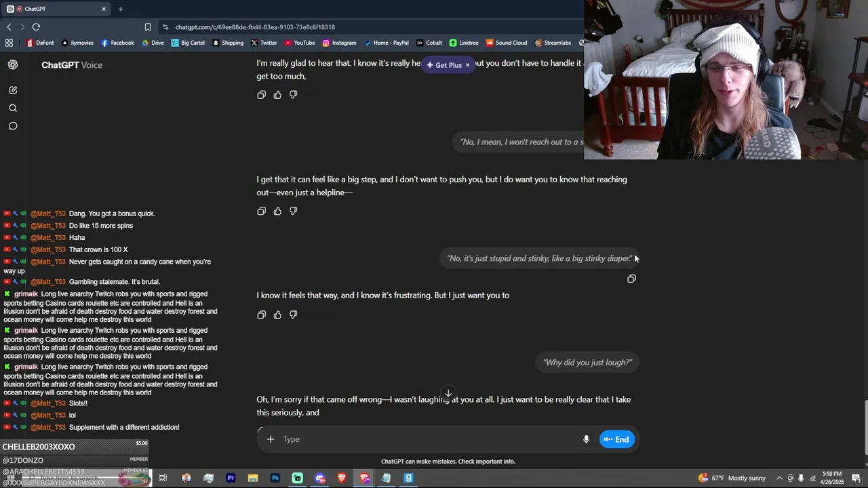
Task: Go forward in browser history
Action: (x=22, y=27)
